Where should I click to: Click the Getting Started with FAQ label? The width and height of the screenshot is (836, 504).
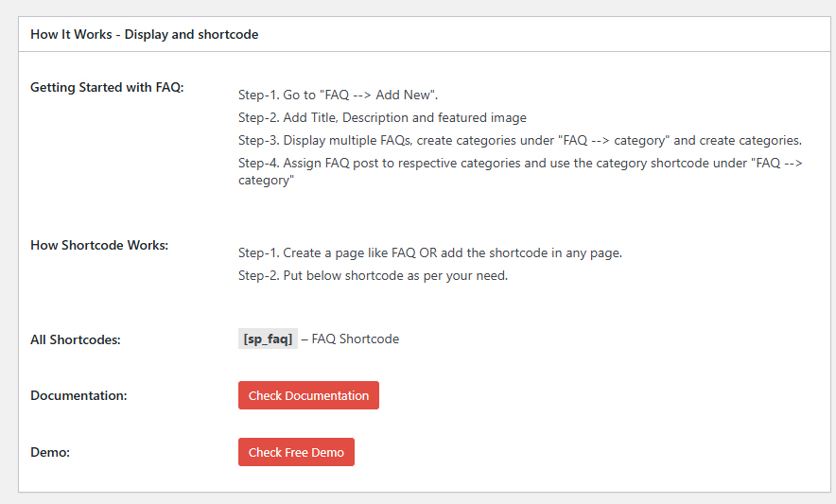click(107, 87)
